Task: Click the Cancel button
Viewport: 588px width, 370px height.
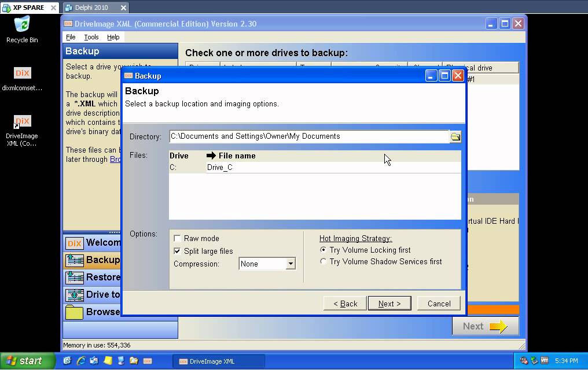Action: (439, 304)
